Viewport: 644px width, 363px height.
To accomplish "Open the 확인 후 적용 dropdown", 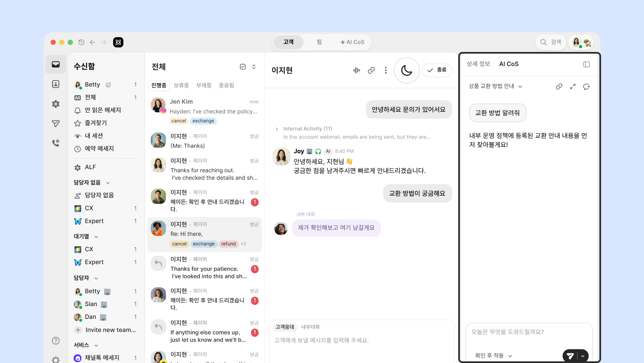I will pyautogui.click(x=493, y=356).
